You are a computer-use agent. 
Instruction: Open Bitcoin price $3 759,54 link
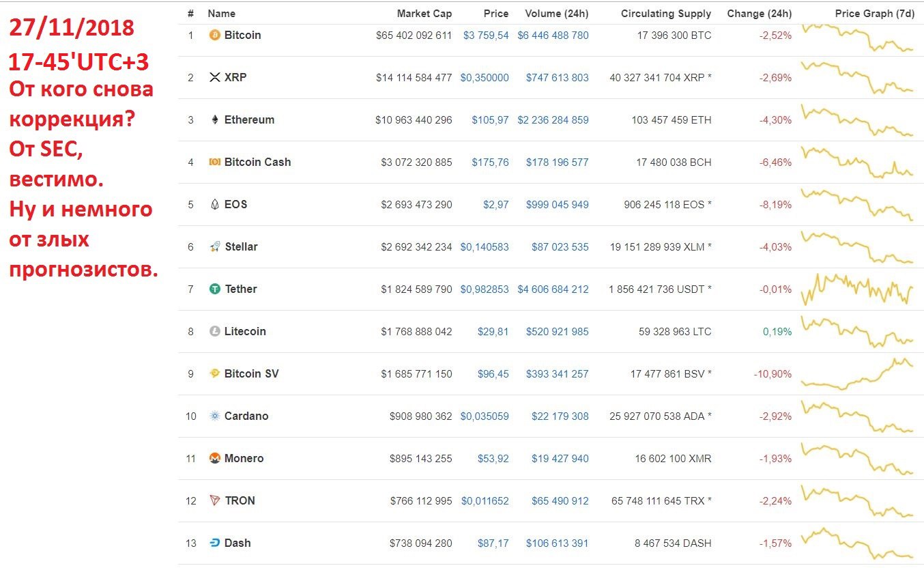486,35
